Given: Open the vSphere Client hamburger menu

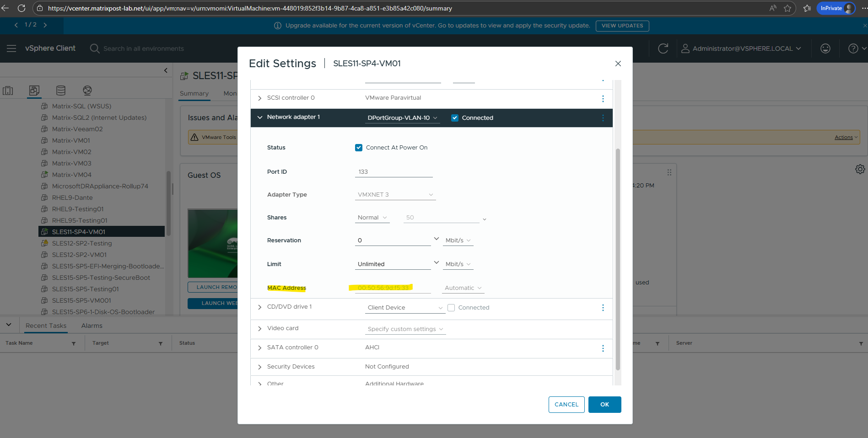Looking at the screenshot, I should point(11,48).
